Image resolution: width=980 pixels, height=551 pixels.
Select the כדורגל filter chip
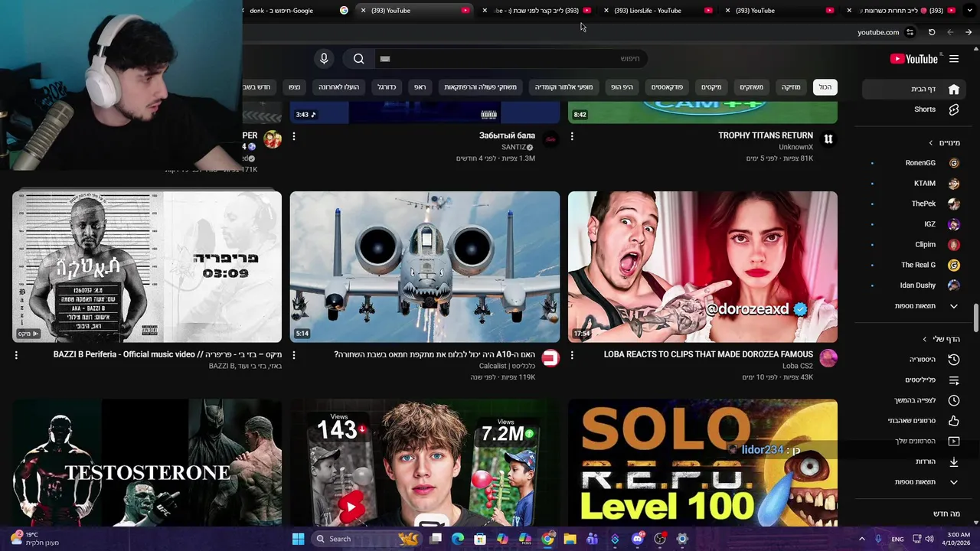pos(387,87)
